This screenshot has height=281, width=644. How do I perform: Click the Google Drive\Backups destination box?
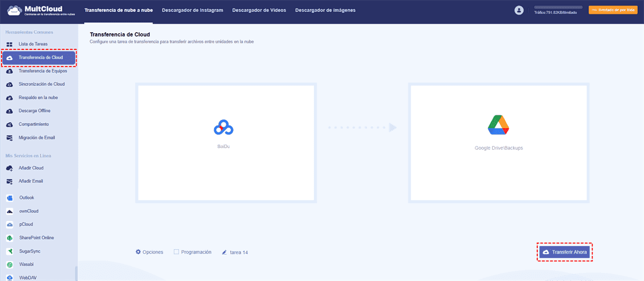point(499,143)
